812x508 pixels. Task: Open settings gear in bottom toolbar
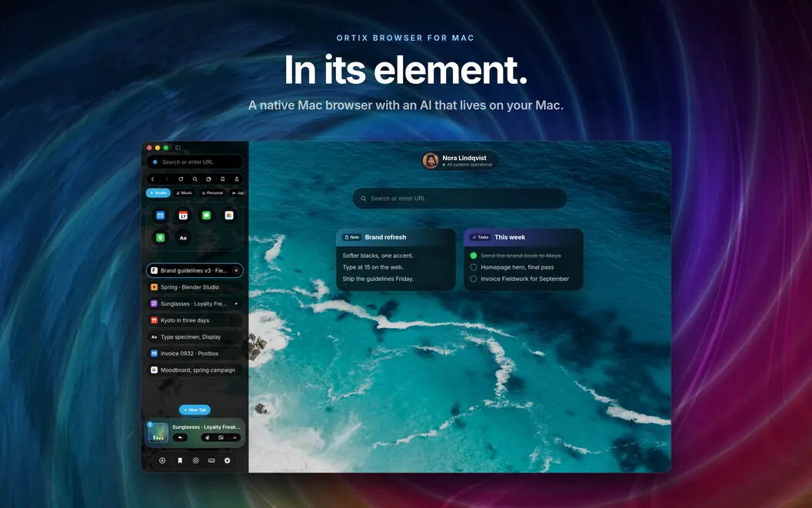(228, 460)
